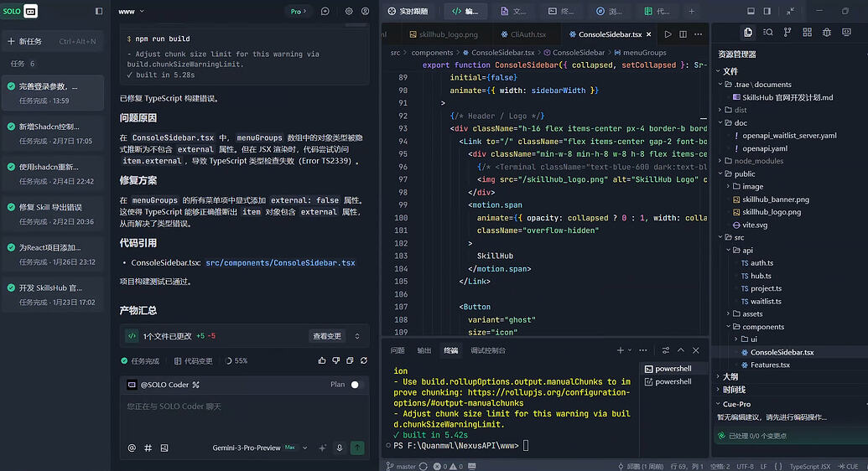The image size is (868, 471).
Task: Close the ConsoleSidebar.tsx tab
Action: pyautogui.click(x=649, y=34)
